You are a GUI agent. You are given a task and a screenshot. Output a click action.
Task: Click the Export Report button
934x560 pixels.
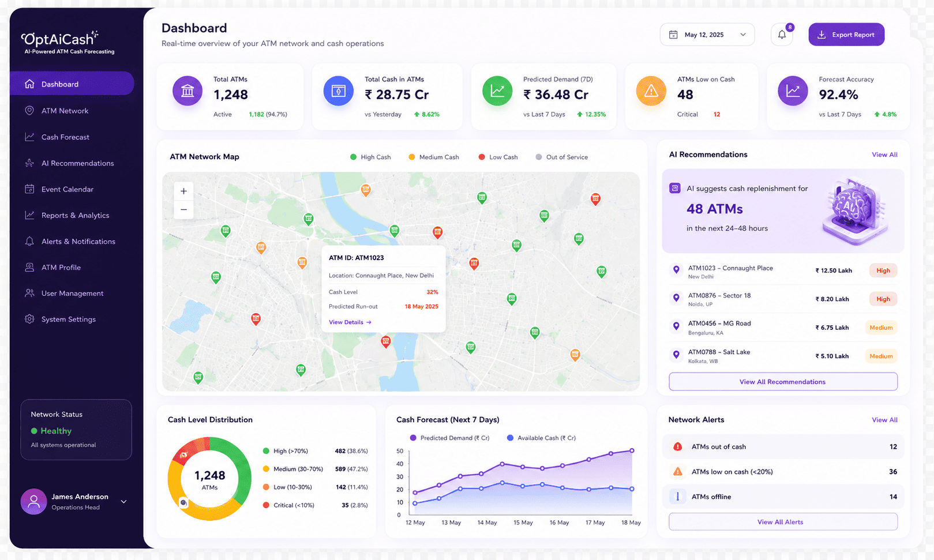coord(846,35)
